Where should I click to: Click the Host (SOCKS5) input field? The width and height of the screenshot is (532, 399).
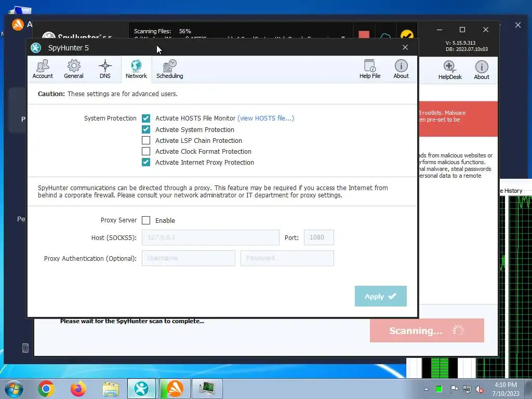coord(210,237)
